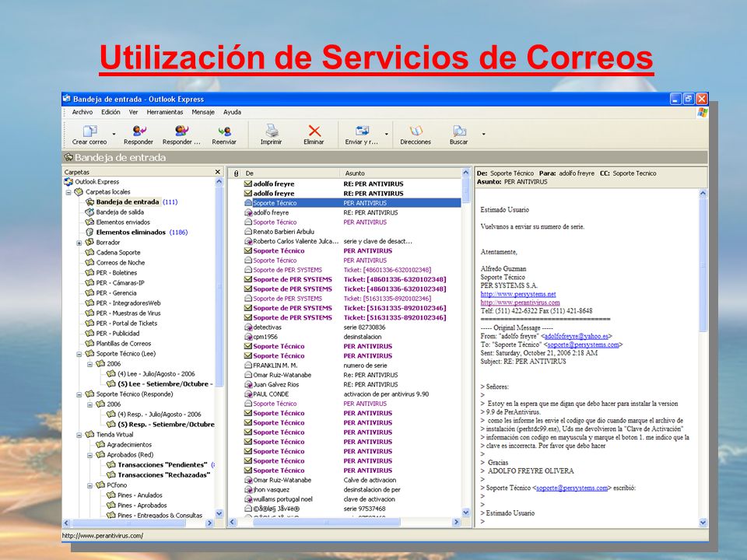This screenshot has height=560, width=747.
Task: Sort by the paperclip attachment column header
Action: tap(237, 173)
